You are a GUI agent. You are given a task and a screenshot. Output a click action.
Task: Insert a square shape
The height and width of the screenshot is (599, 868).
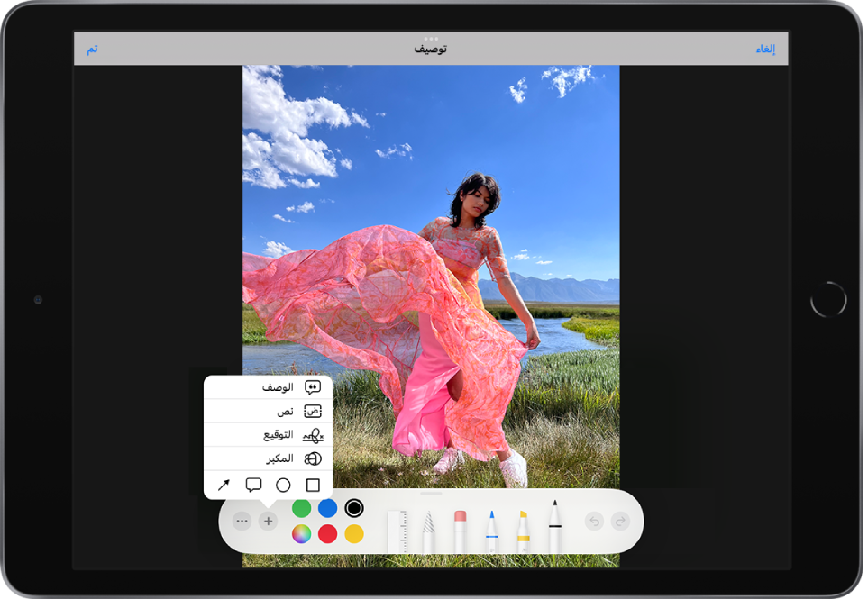(313, 485)
